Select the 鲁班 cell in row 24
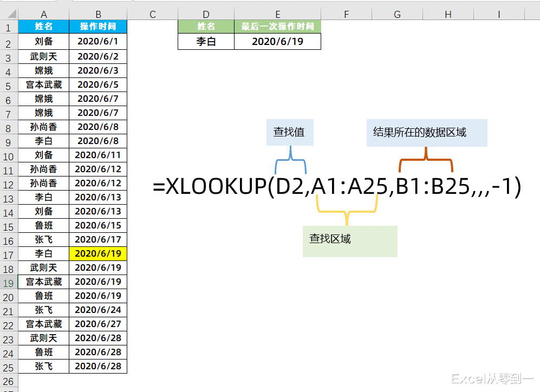The image size is (540, 392). [43, 352]
